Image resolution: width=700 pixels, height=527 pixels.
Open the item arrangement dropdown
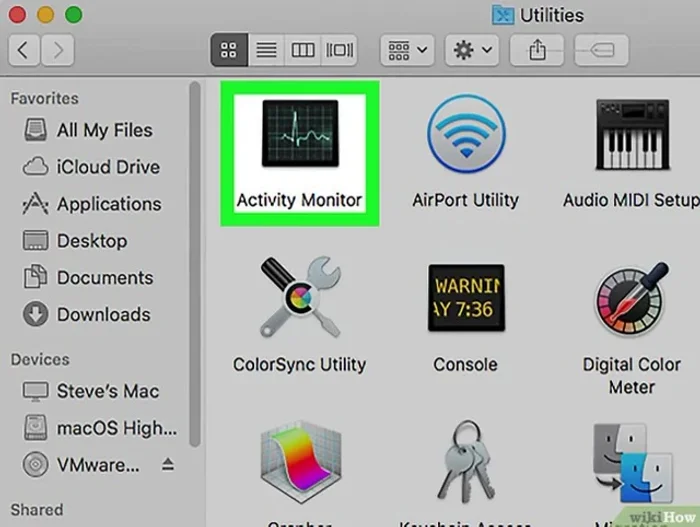[407, 50]
